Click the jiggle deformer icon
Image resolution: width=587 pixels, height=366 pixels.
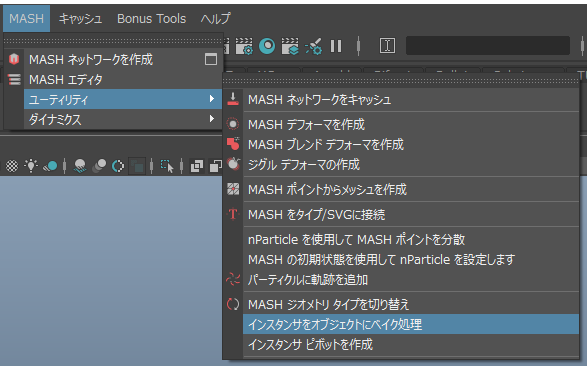(x=234, y=164)
